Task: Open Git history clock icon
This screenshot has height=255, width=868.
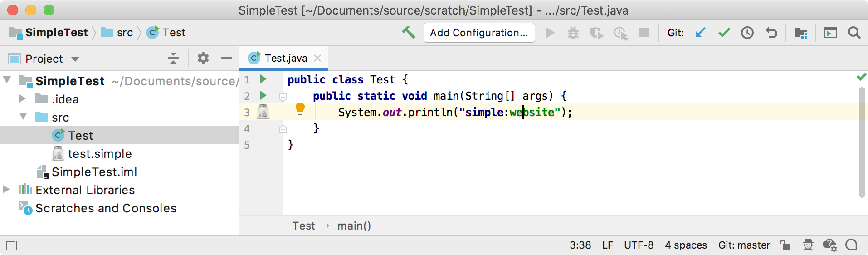Action: tap(747, 33)
